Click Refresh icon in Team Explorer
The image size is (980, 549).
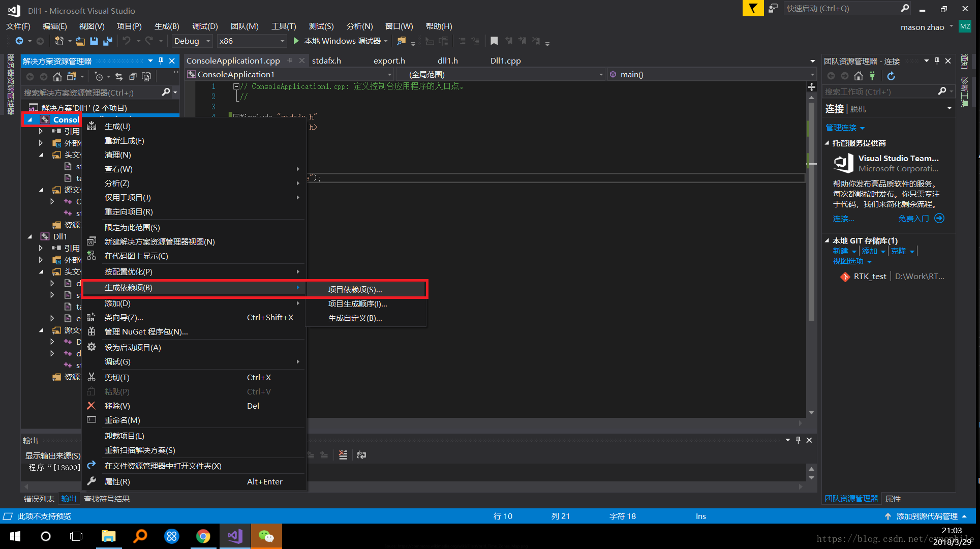coord(891,76)
